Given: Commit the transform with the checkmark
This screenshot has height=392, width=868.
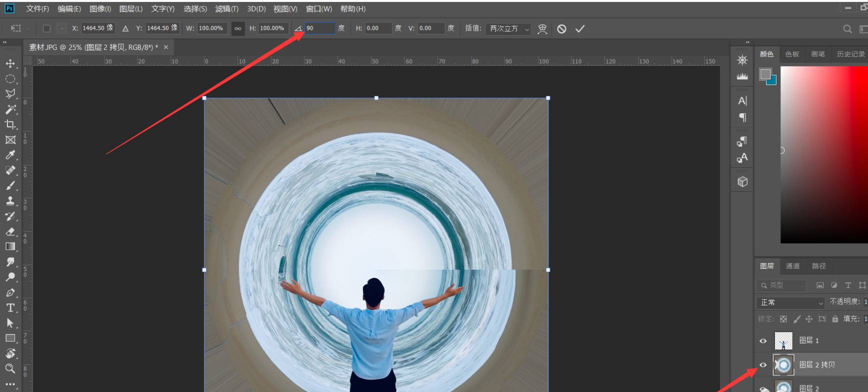Looking at the screenshot, I should tap(579, 29).
